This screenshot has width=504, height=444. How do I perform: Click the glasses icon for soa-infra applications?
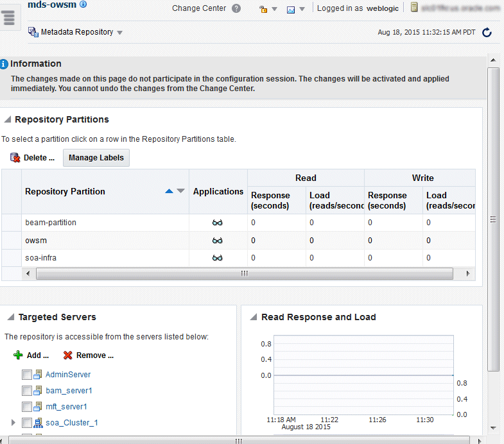218,258
